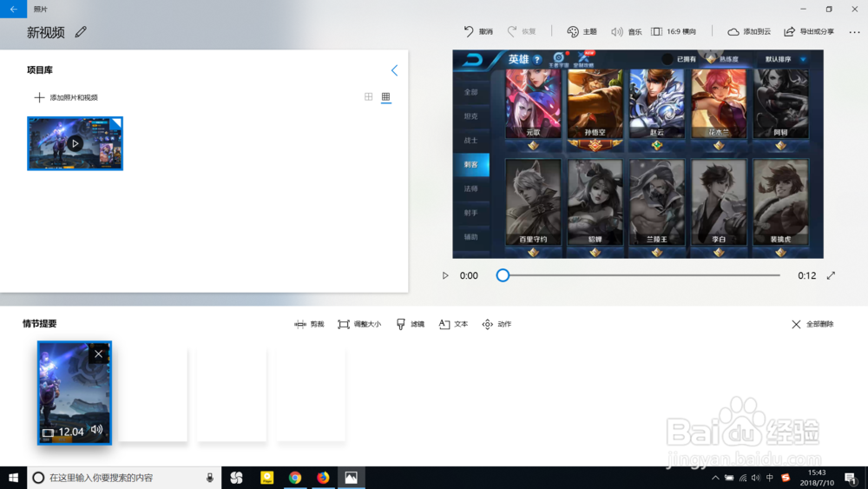The width and height of the screenshot is (868, 489).
Task: Click the preview seek slider handle
Action: [x=503, y=275]
